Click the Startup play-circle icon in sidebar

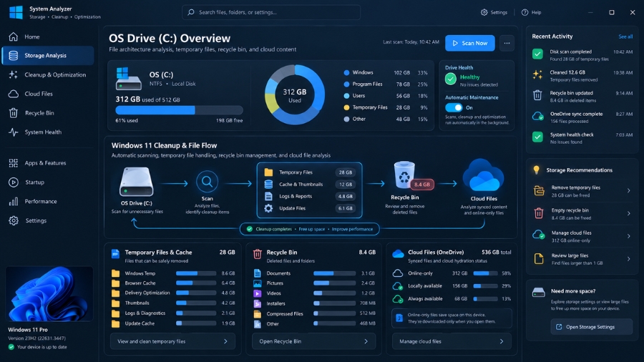(x=13, y=182)
